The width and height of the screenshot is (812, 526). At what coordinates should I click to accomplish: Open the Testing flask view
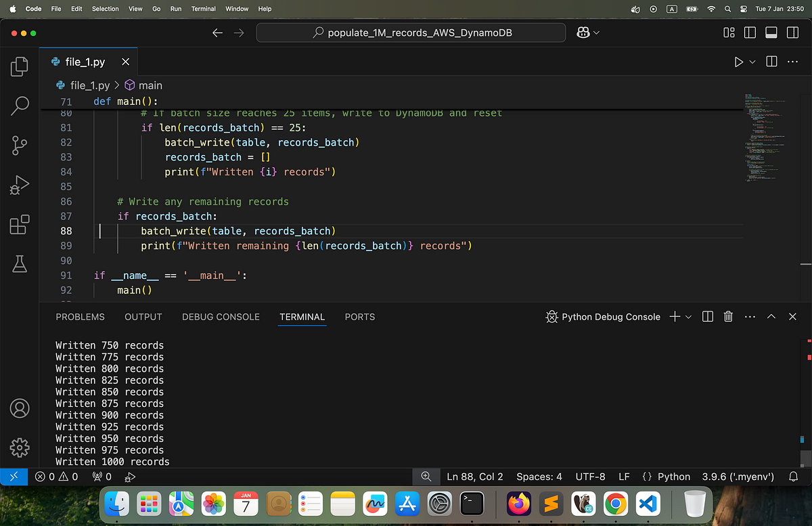20,264
